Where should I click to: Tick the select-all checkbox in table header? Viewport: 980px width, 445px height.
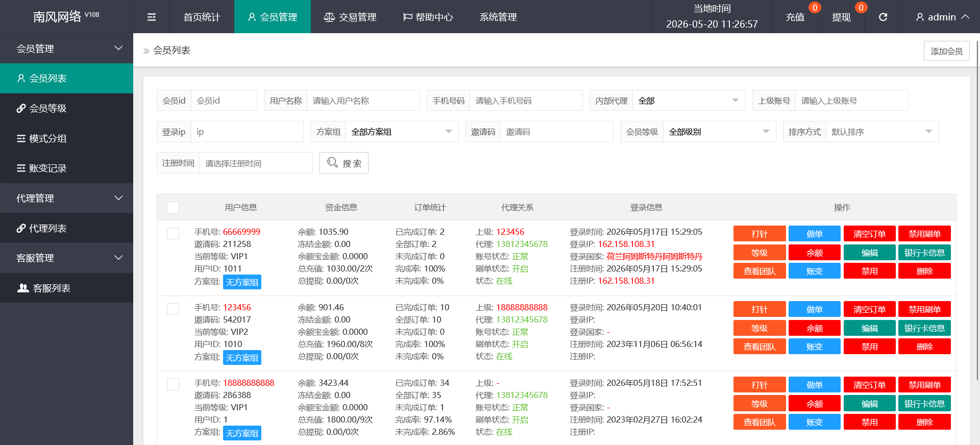click(173, 208)
